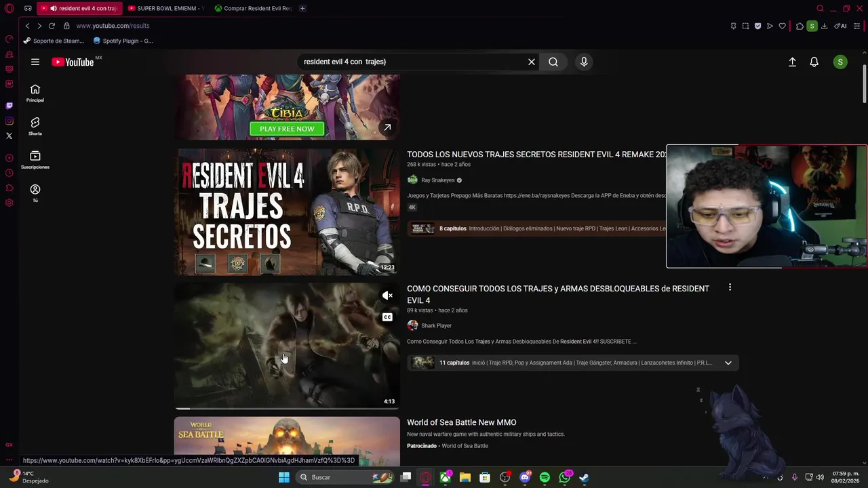868x488 pixels.
Task: Switch to the SUPER BOWL EMINEM tab
Action: click(166, 8)
